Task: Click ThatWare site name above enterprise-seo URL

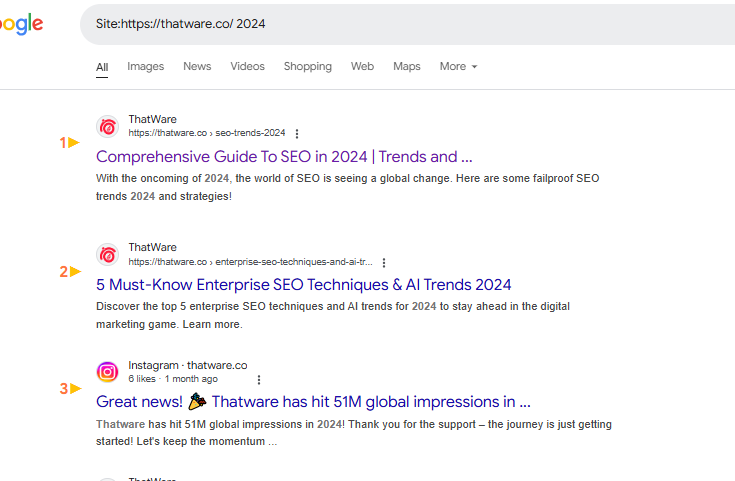Action: point(152,248)
